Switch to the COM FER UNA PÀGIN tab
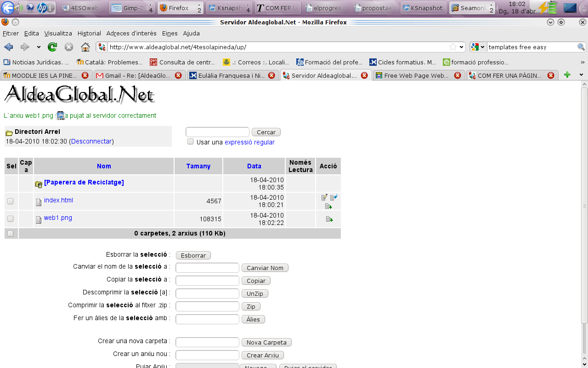This screenshot has height=368, width=588. tap(512, 75)
